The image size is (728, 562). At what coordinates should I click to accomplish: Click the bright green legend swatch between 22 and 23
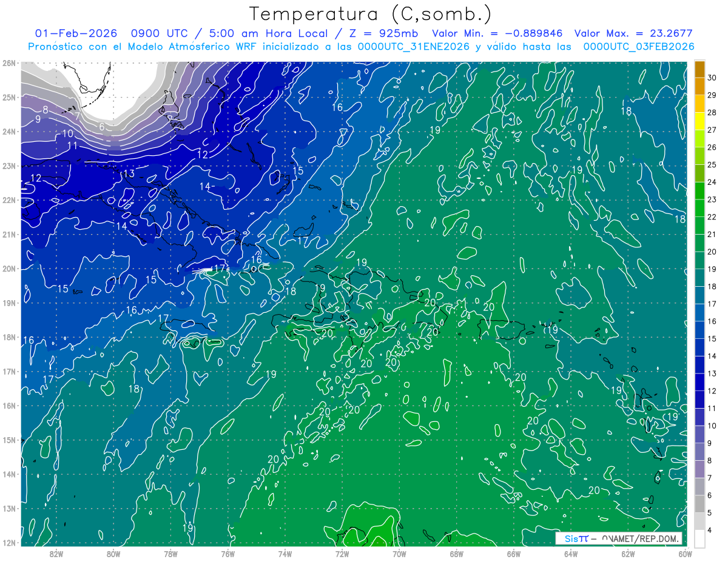[699, 208]
